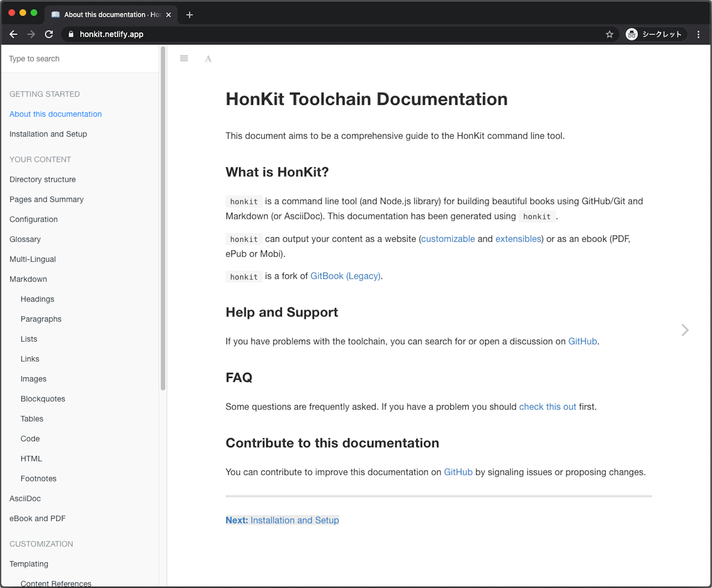712x588 pixels.
Task: Go to next page via right chevron
Action: 685,330
